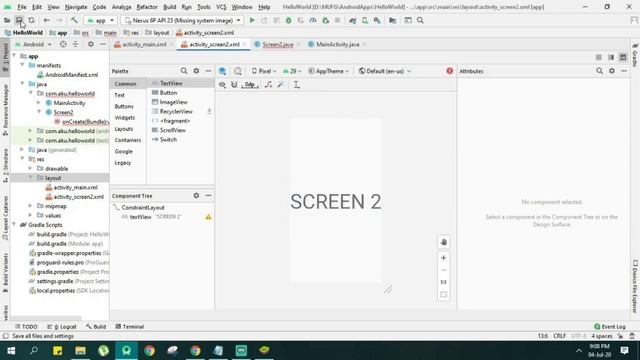Select AndroidManifest.xml in project tree
The height and width of the screenshot is (360, 640).
pyautogui.click(x=71, y=75)
